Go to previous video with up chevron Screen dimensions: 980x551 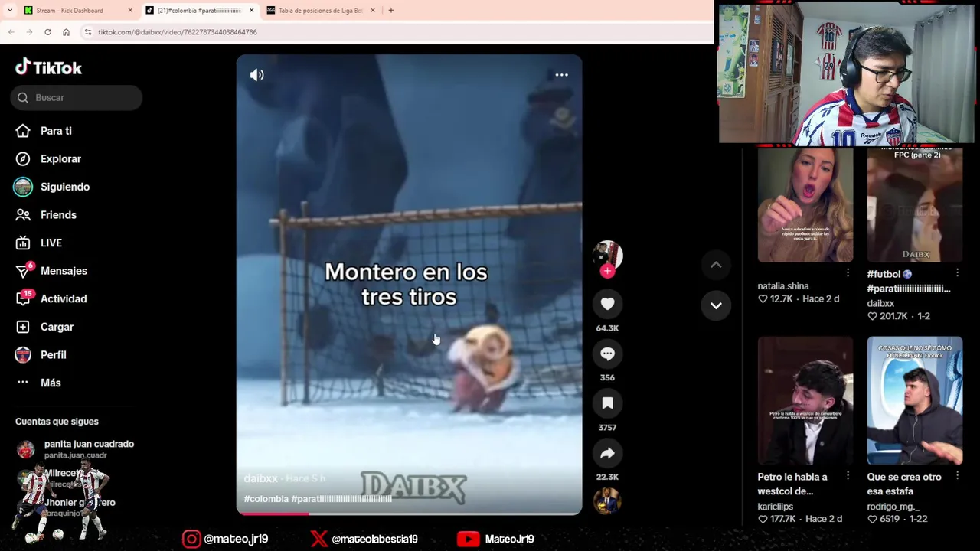coord(716,265)
